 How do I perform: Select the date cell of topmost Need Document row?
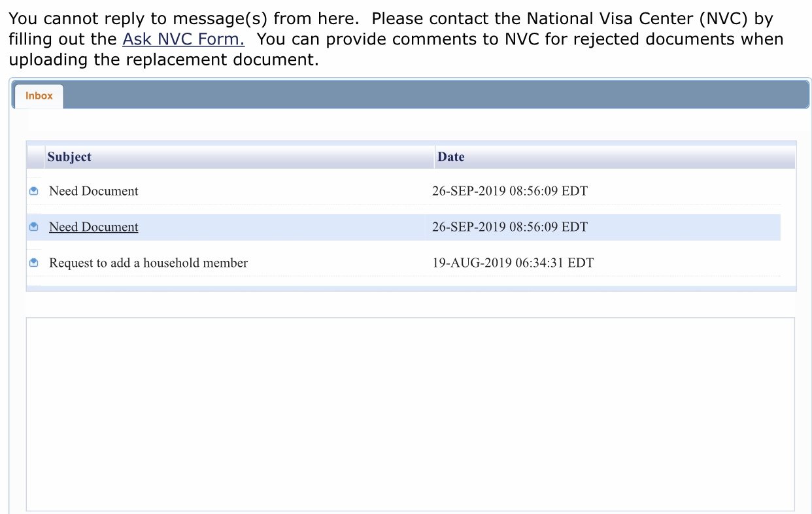click(510, 191)
